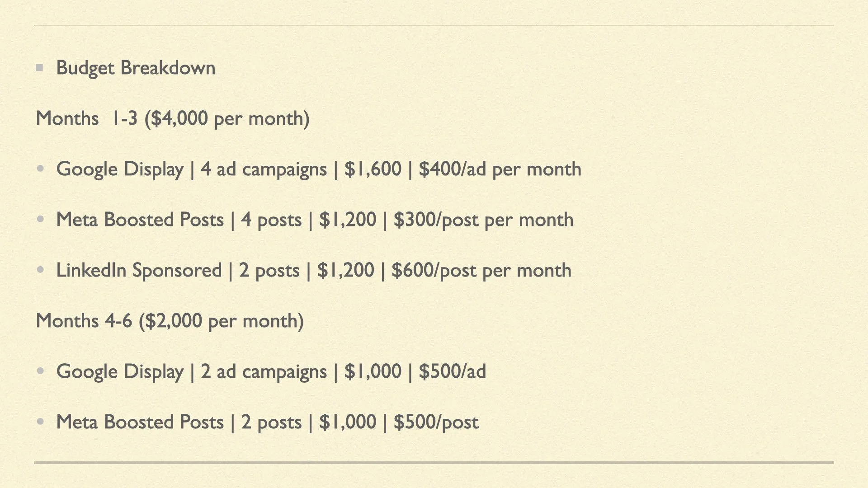Click the thick divider line at slide bottom

tap(434, 463)
